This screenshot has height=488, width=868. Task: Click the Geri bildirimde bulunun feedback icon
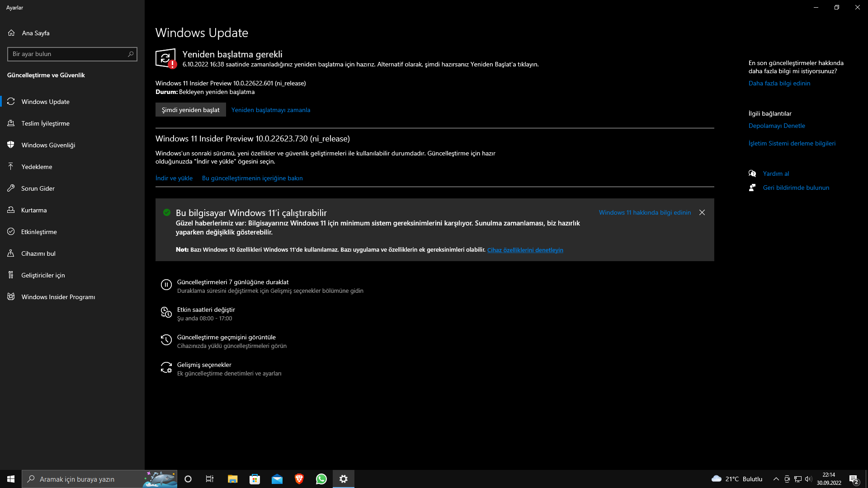[752, 188]
